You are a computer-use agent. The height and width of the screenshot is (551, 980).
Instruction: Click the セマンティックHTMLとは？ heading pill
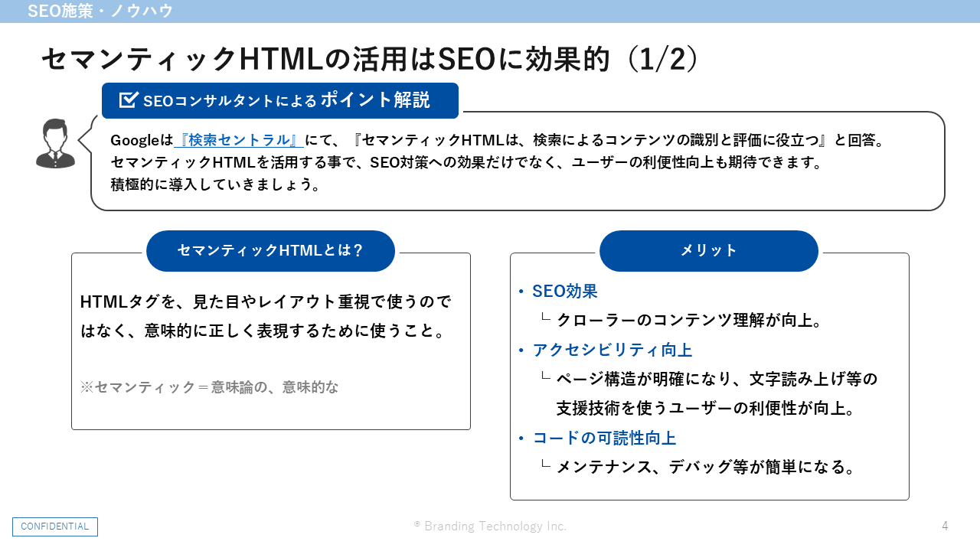270,251
